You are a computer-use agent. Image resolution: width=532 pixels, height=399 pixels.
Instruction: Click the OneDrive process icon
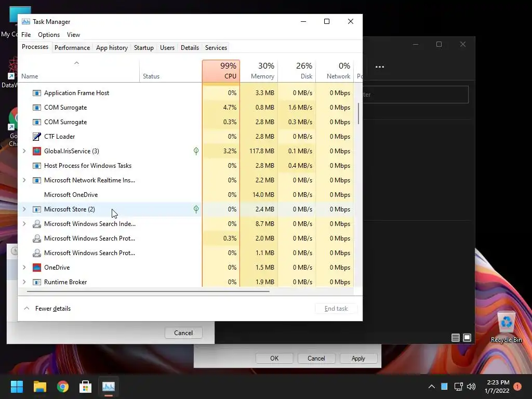coord(37,268)
